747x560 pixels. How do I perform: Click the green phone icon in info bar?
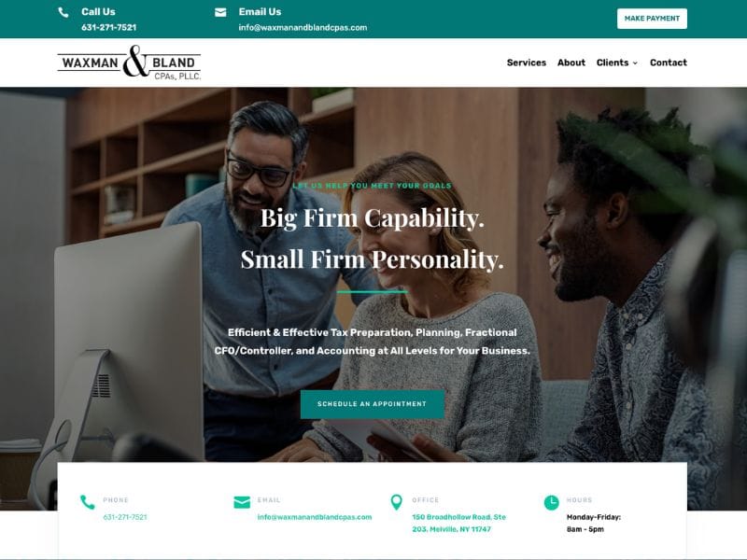pyautogui.click(x=88, y=502)
